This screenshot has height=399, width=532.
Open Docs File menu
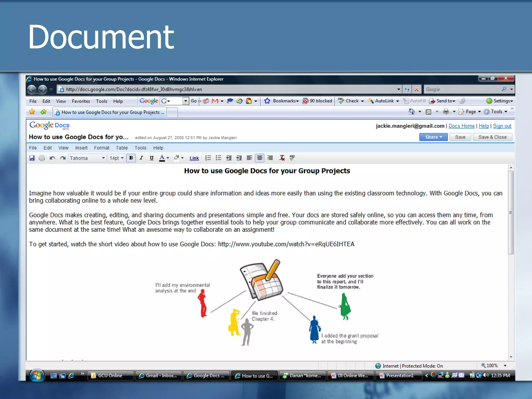33,148
